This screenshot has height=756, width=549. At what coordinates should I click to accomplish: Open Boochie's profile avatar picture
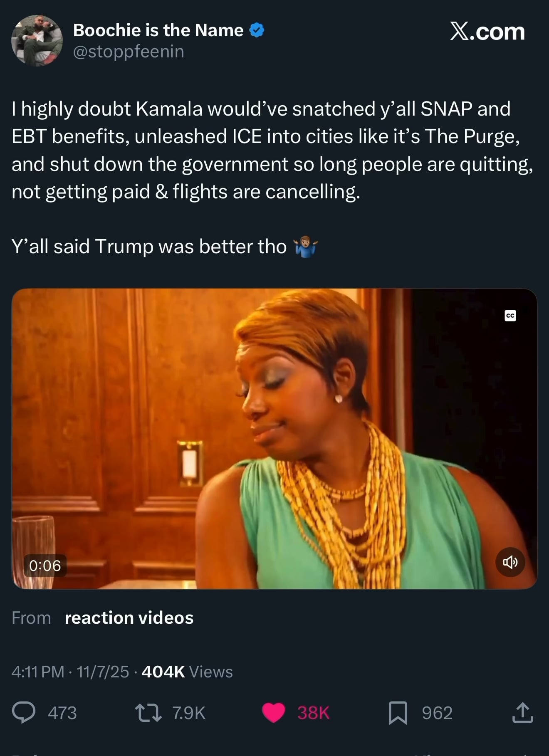(37, 40)
